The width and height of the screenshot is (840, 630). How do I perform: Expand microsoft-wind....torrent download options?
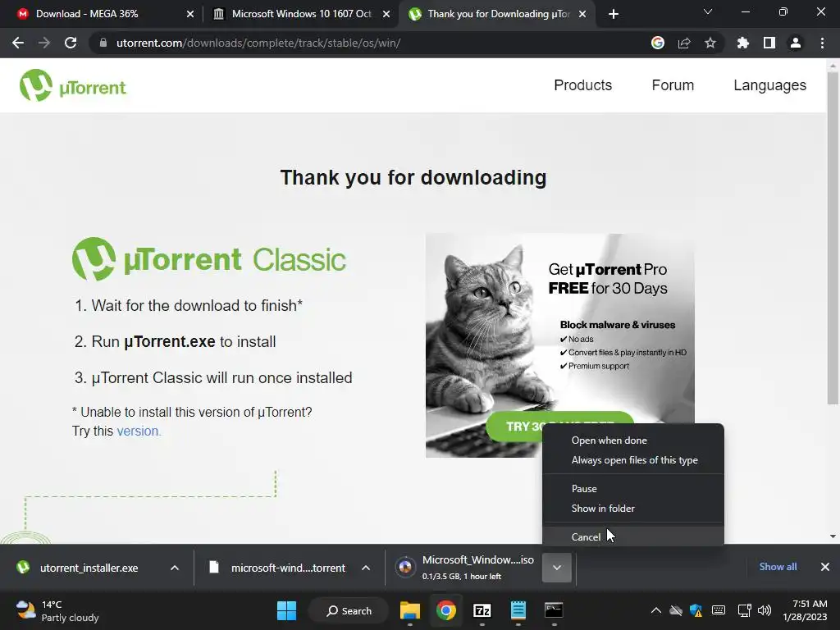coord(366,568)
